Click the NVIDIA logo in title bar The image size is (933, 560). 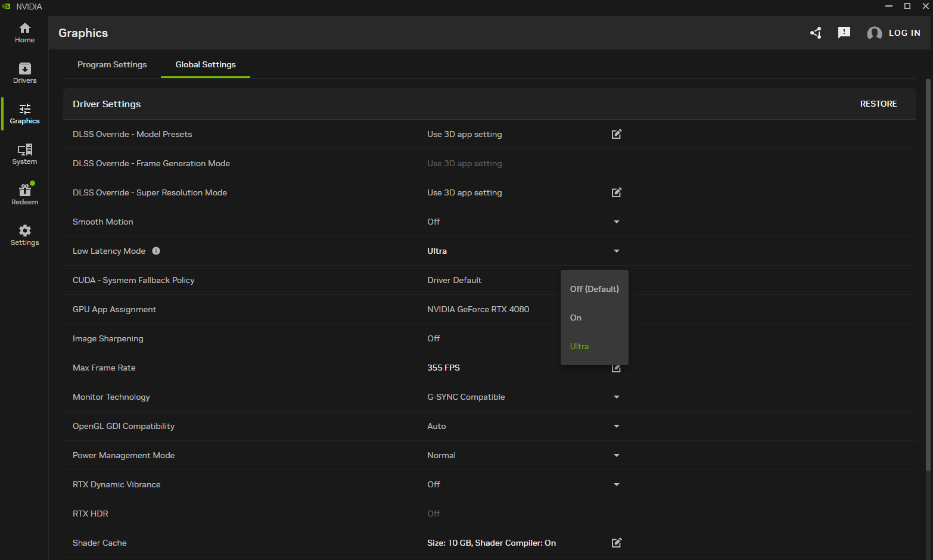[x=7, y=7]
